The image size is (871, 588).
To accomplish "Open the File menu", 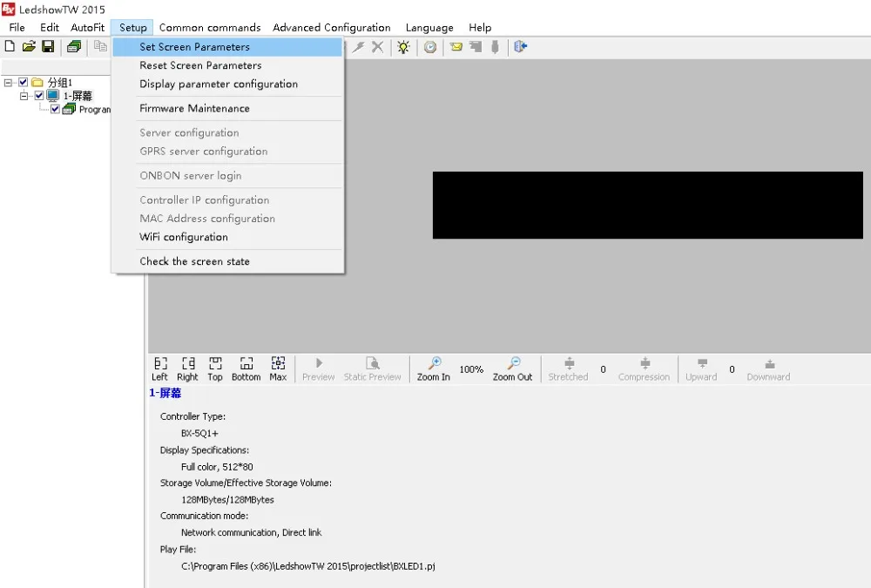I will click(17, 27).
